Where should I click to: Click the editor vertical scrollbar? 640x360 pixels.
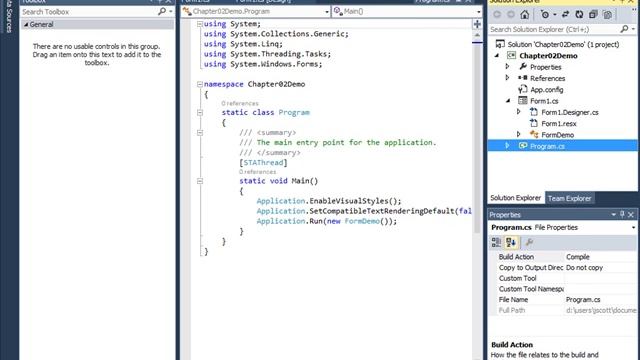[477, 139]
